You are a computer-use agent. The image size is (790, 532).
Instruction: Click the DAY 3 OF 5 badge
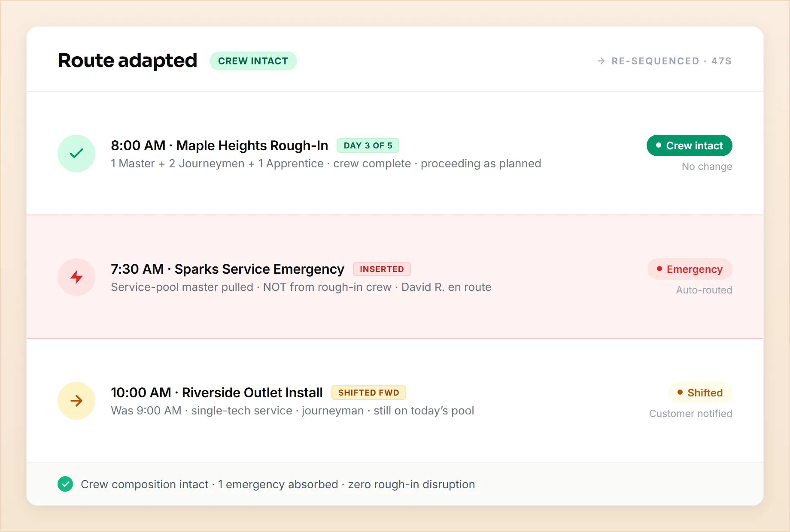point(368,145)
